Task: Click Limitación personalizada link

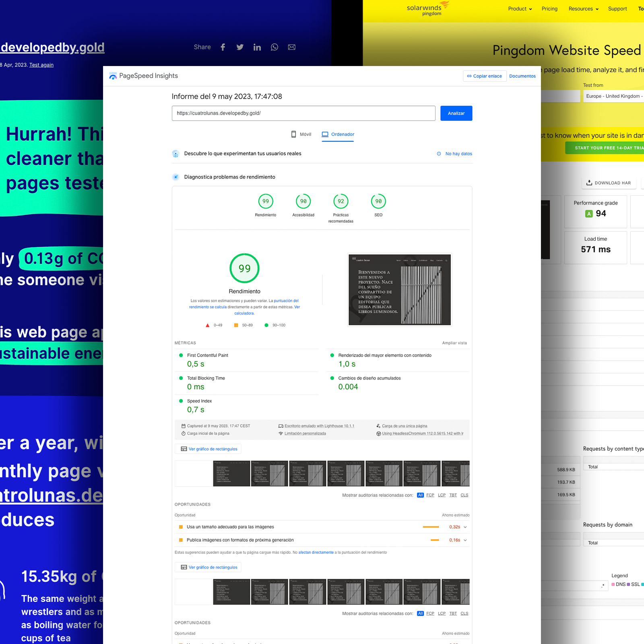Action: 305,433
